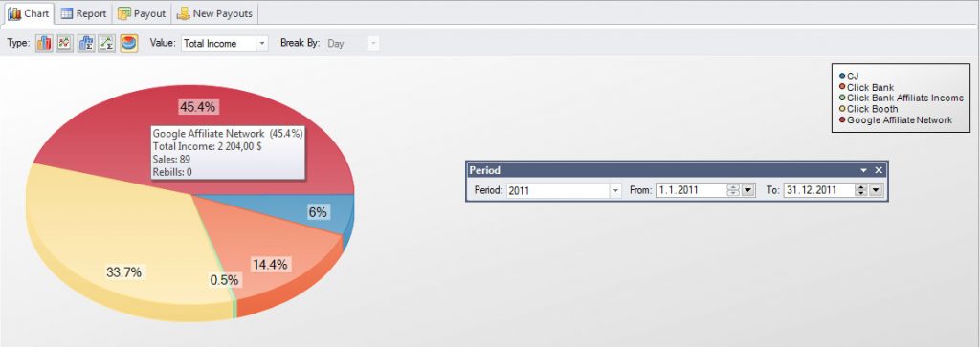This screenshot has height=347, width=980.
Task: Switch to the New Payouts tab
Action: [x=214, y=13]
